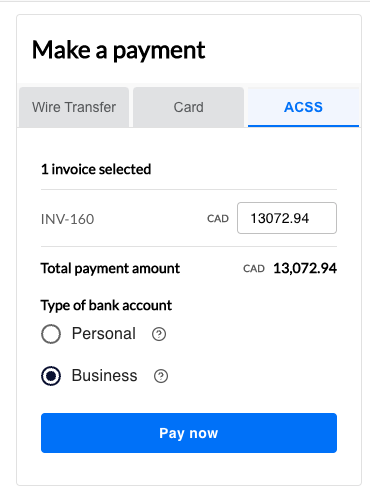370x497 pixels.
Task: Click the Business option label text
Action: [105, 376]
